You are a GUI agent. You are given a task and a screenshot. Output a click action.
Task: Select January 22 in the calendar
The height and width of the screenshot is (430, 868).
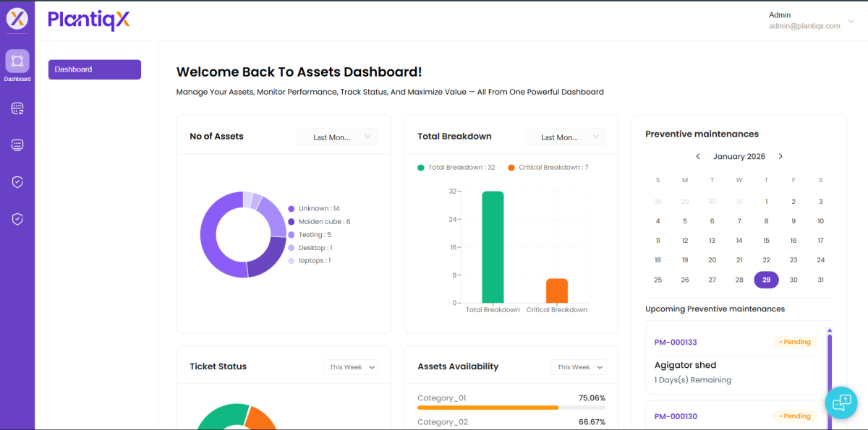point(766,260)
